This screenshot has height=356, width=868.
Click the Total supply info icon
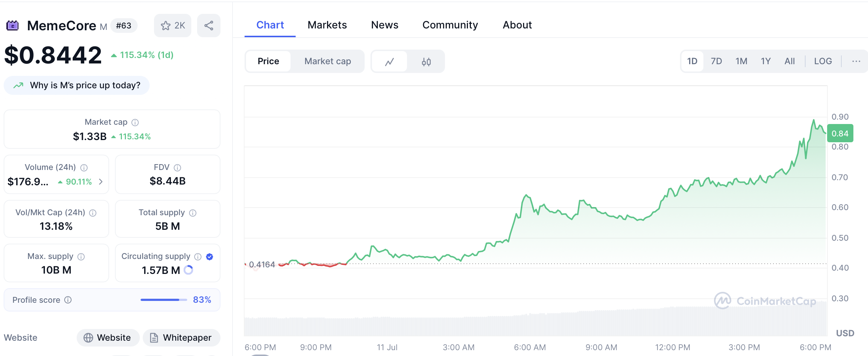193,213
